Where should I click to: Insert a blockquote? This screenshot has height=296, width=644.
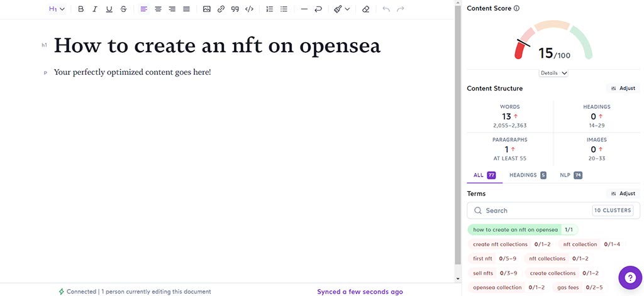click(235, 9)
